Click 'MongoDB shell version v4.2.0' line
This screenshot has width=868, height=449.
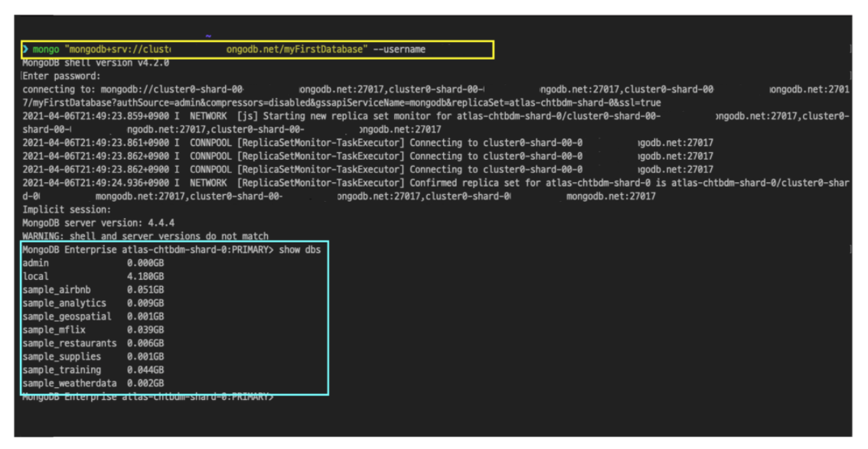tap(96, 63)
